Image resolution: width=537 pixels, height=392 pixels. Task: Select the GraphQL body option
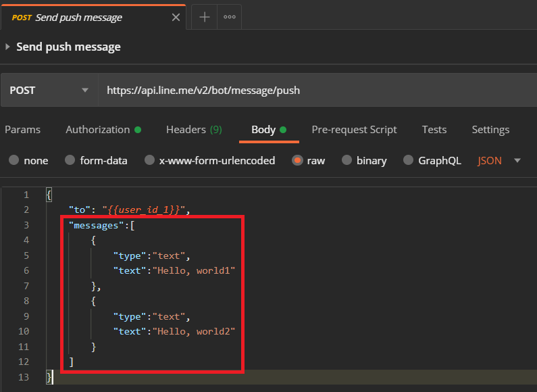point(408,160)
